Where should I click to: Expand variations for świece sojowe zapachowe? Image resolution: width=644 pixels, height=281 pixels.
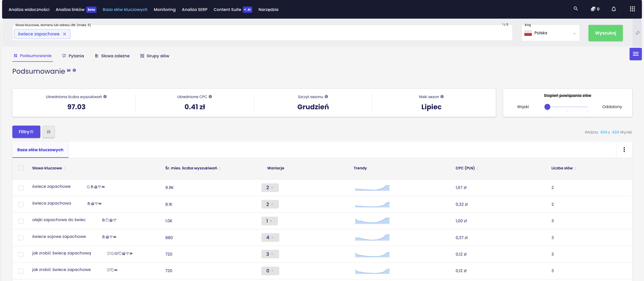(270, 237)
